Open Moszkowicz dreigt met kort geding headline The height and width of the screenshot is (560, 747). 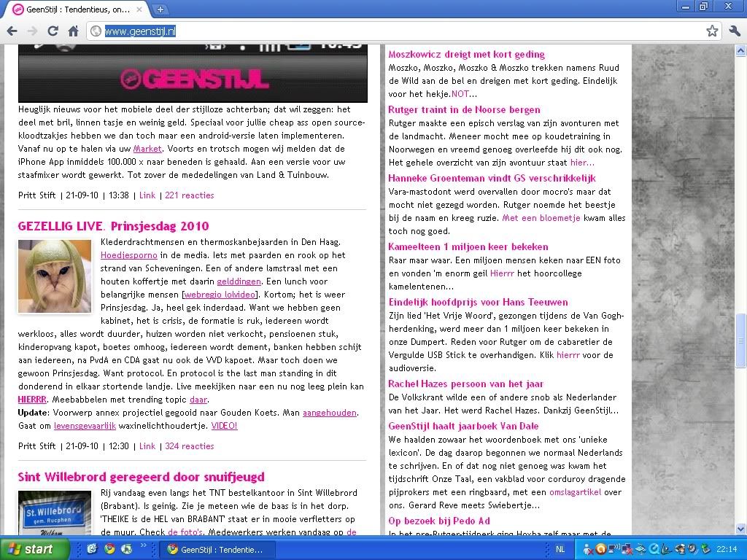(466, 54)
